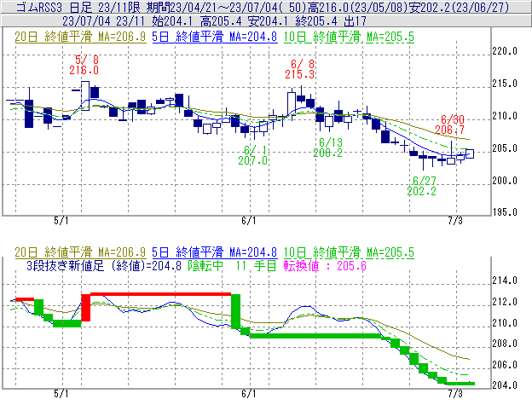Viewport: 532px width, 405px height.
Task: Select the 6/30 high label 206.7
Action: 449,130
